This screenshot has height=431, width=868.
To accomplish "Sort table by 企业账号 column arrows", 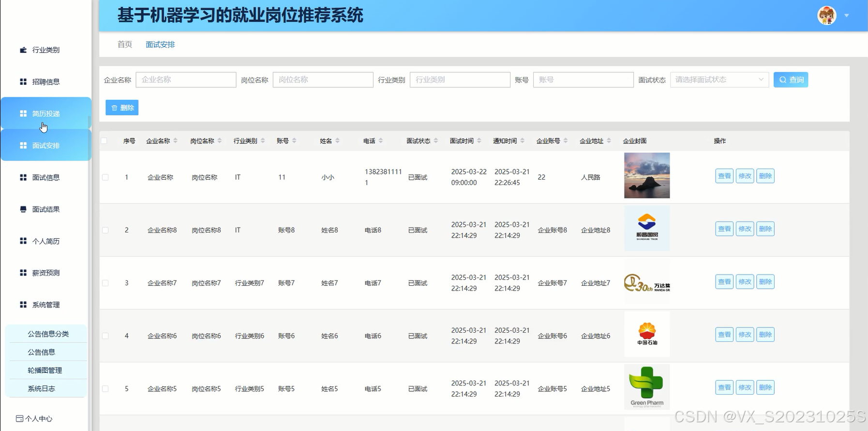I will click(x=566, y=141).
